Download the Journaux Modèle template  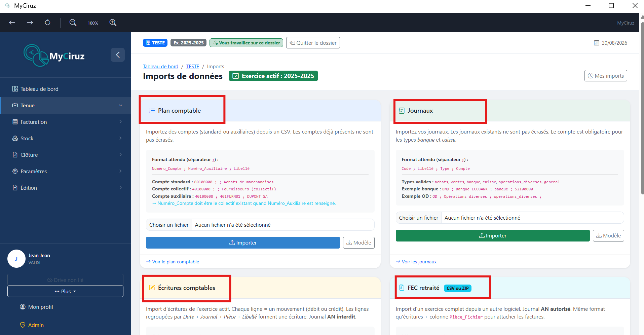[x=608, y=236]
